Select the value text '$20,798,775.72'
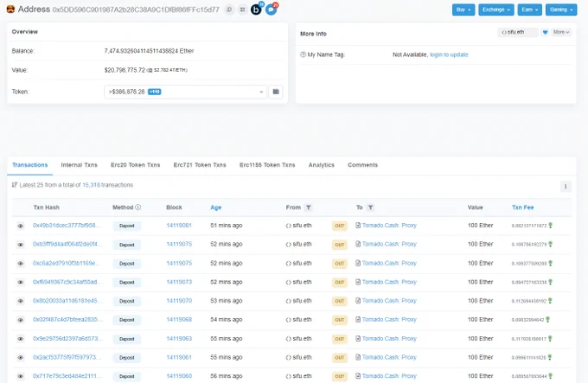 [x=125, y=70]
